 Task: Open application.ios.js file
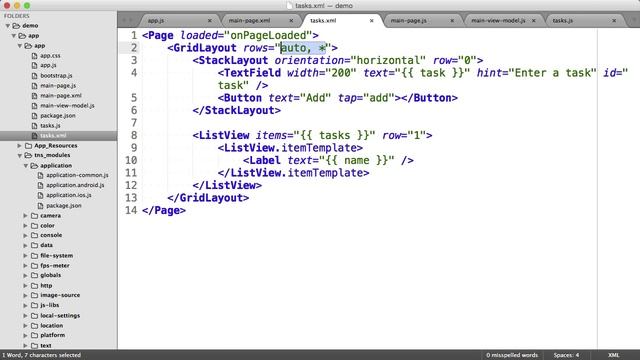tap(69, 195)
